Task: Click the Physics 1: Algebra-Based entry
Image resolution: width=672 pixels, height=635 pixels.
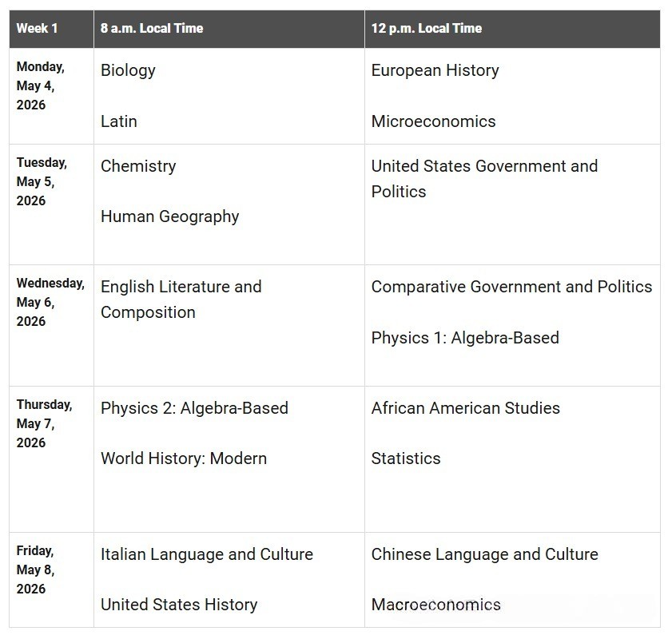Action: tap(465, 338)
